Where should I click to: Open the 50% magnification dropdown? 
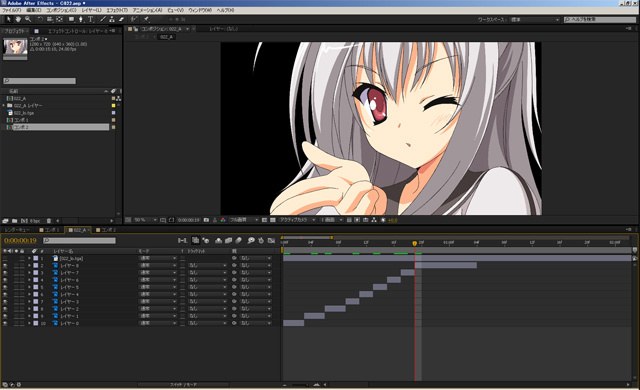point(145,220)
